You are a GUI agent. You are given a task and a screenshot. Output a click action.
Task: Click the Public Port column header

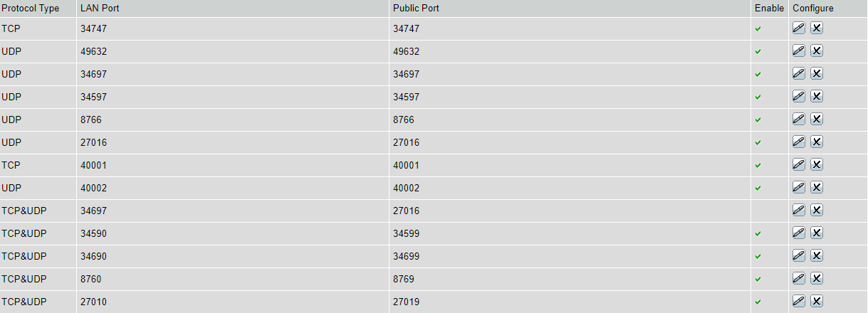(x=416, y=9)
